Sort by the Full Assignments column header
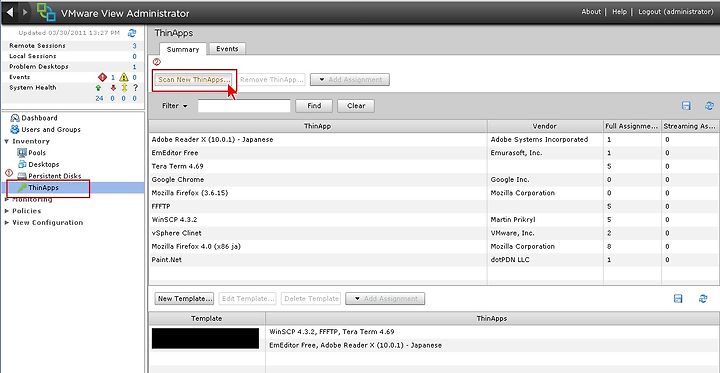This screenshot has height=373, width=720. tap(632, 126)
